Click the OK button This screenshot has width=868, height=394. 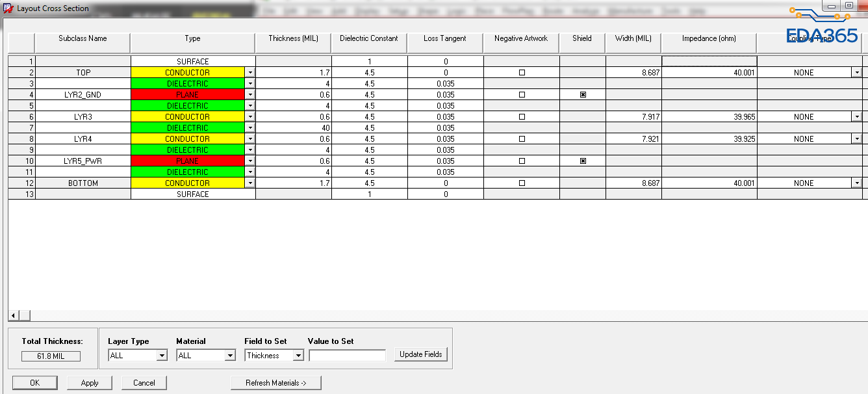(34, 383)
